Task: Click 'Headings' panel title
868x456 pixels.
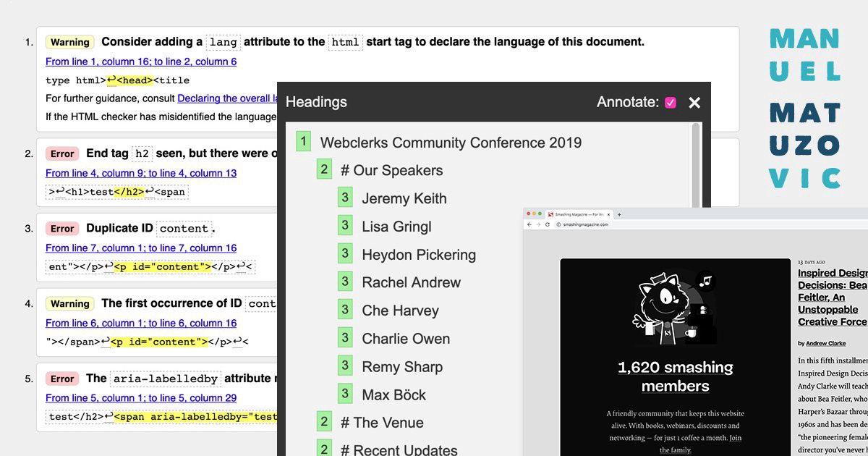Action: pyautogui.click(x=316, y=102)
